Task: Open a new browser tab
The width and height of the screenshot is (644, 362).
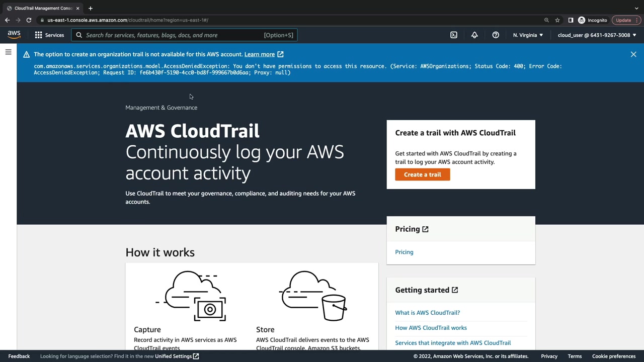Action: 91,8
